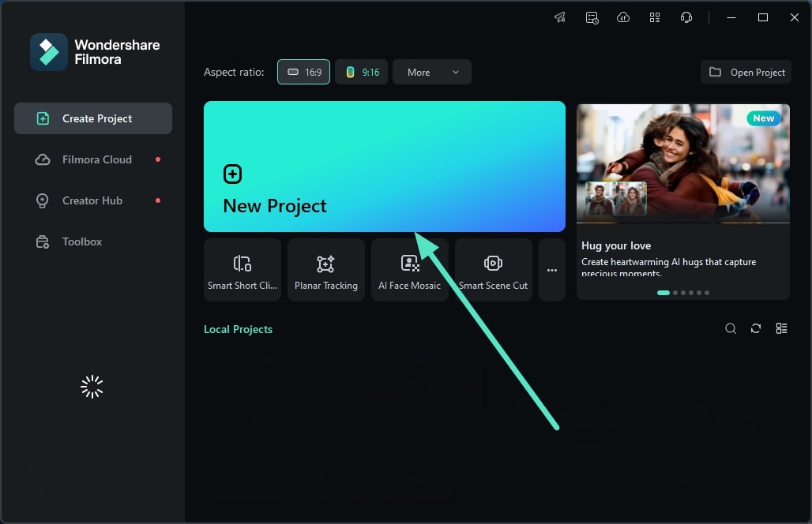812x524 pixels.
Task: Refresh the local projects list
Action: point(756,328)
